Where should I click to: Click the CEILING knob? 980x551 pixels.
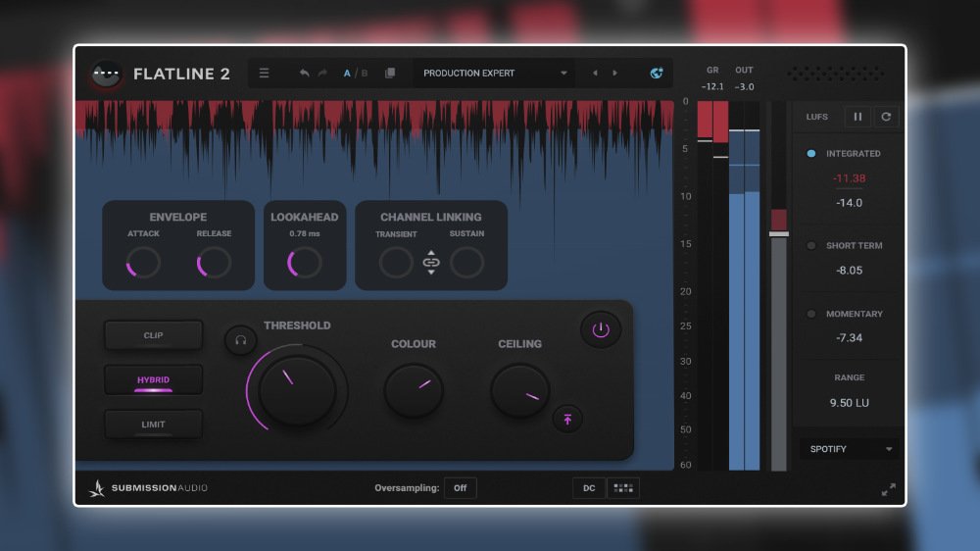point(520,391)
